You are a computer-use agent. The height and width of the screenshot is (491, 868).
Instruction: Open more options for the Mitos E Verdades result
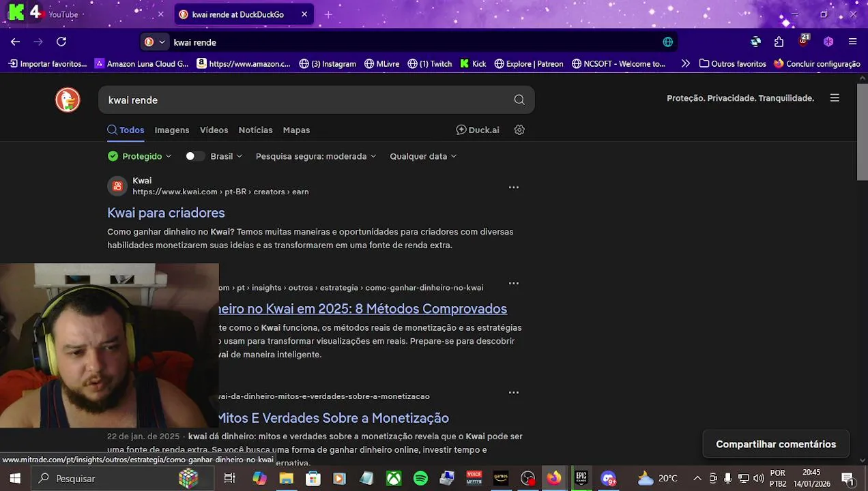coord(514,392)
